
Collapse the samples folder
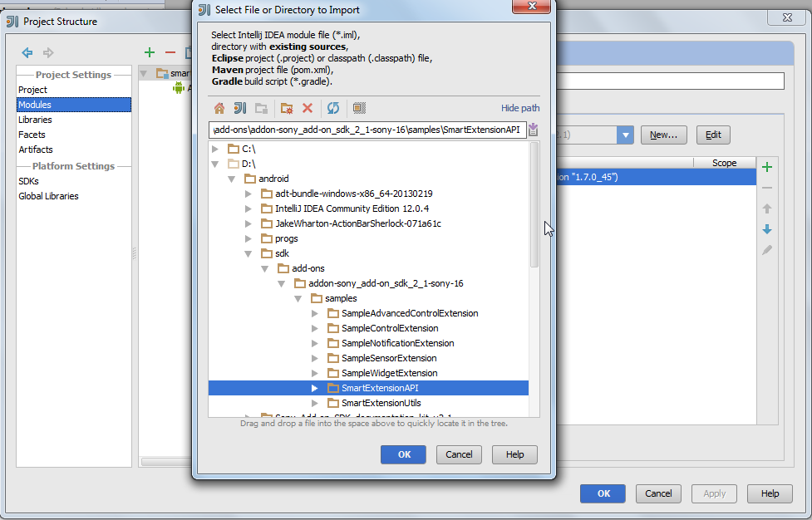tap(298, 299)
